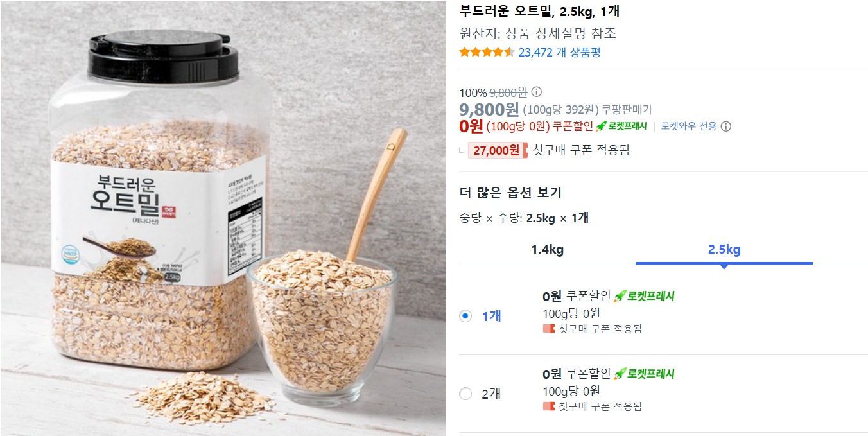Click the 로켓프레시 rocket badge in price line

point(621,126)
